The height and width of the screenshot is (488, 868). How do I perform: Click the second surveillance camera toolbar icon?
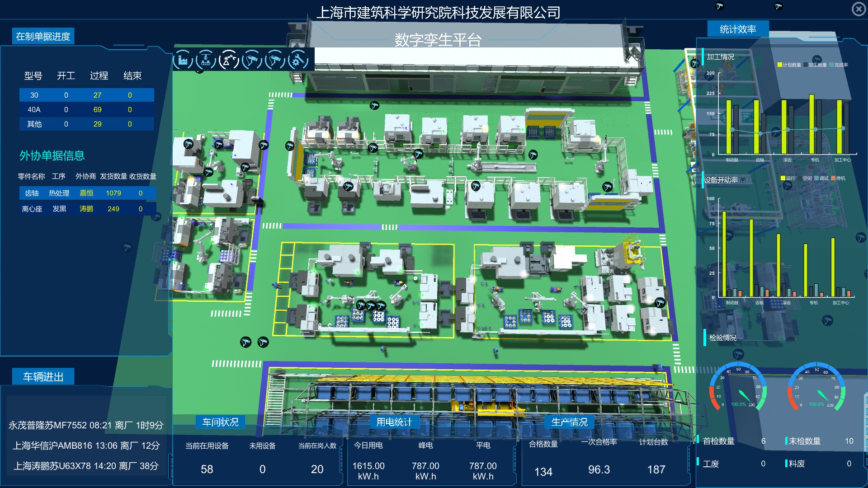pyautogui.click(x=275, y=60)
